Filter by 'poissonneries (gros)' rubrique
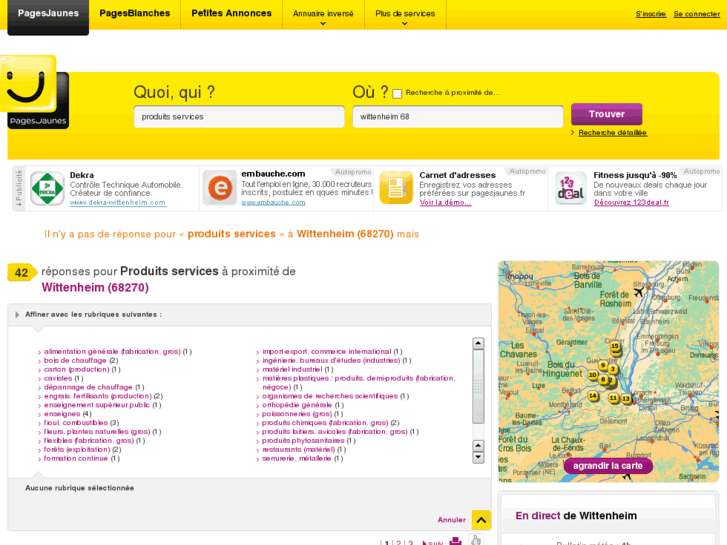The width and height of the screenshot is (727, 545). [x=297, y=414]
